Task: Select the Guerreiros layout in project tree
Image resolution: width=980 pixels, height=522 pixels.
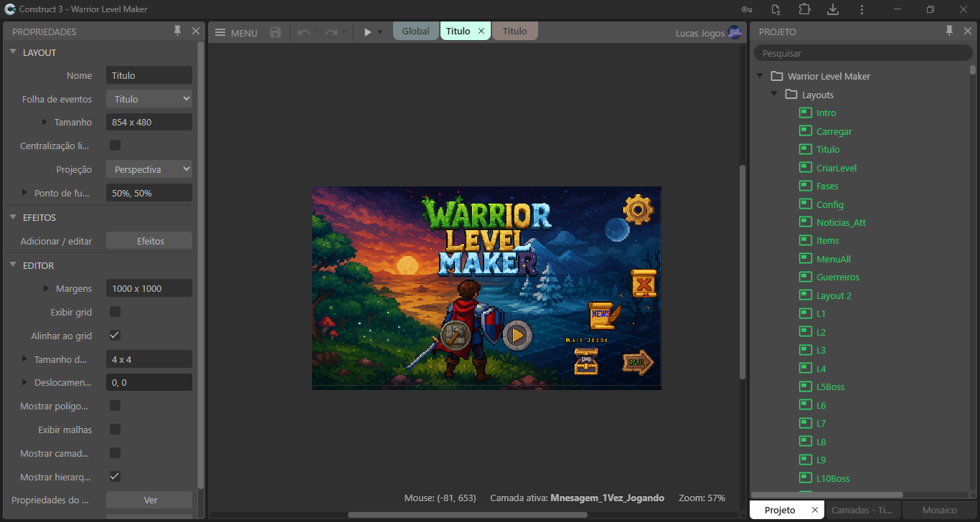Action: click(x=838, y=277)
